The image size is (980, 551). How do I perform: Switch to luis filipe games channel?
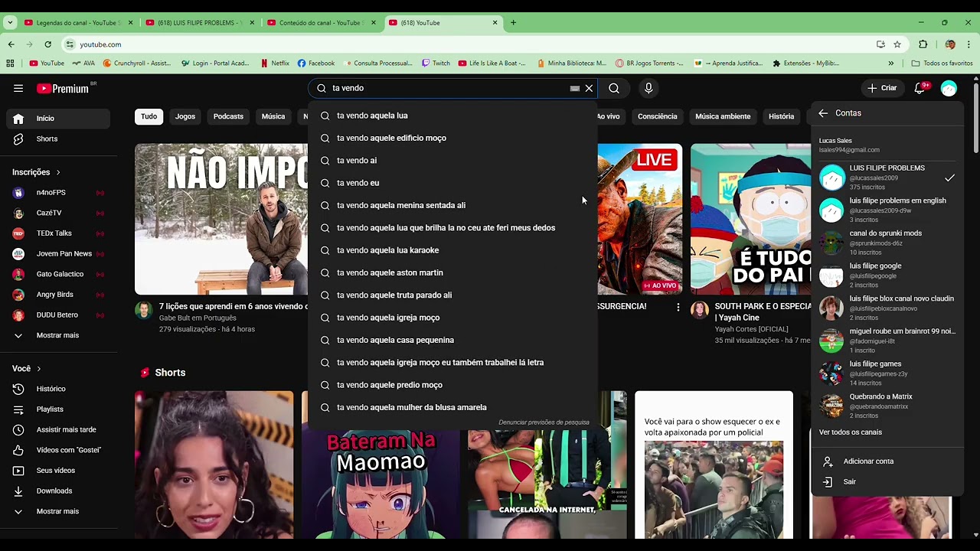887,373
